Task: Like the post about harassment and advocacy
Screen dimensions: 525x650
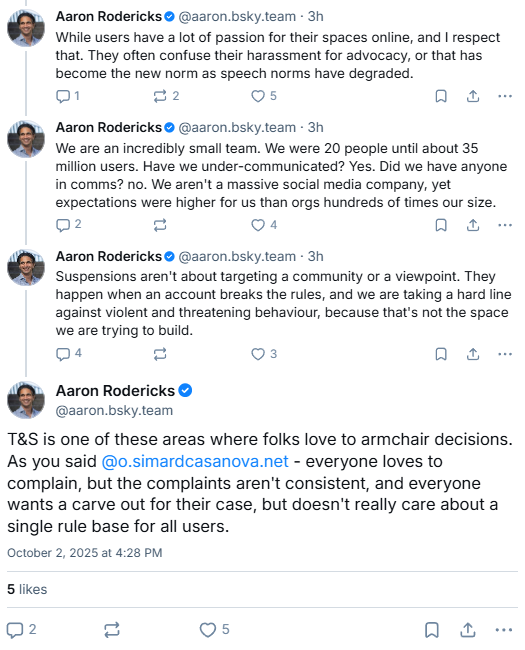Action: coord(263,96)
